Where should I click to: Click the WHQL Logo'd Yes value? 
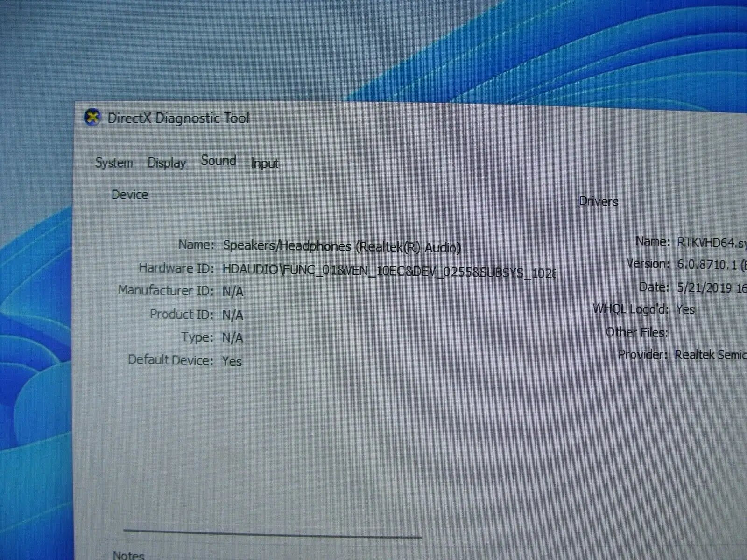[x=686, y=310]
